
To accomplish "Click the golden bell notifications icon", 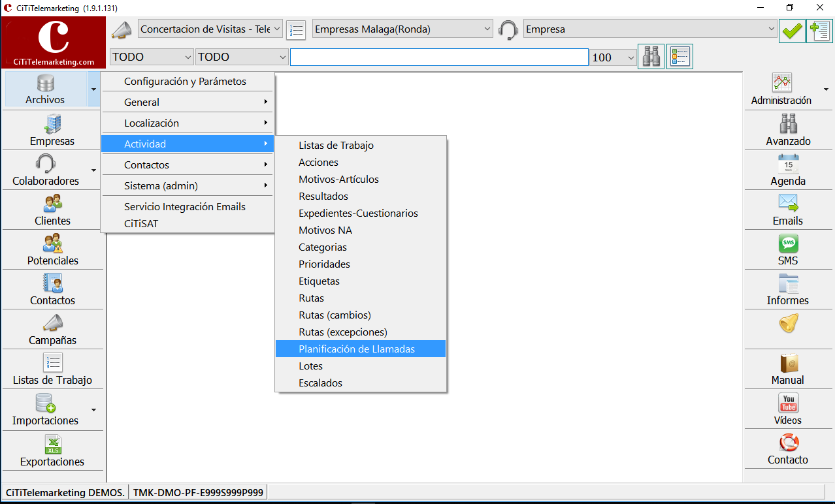I will (789, 323).
